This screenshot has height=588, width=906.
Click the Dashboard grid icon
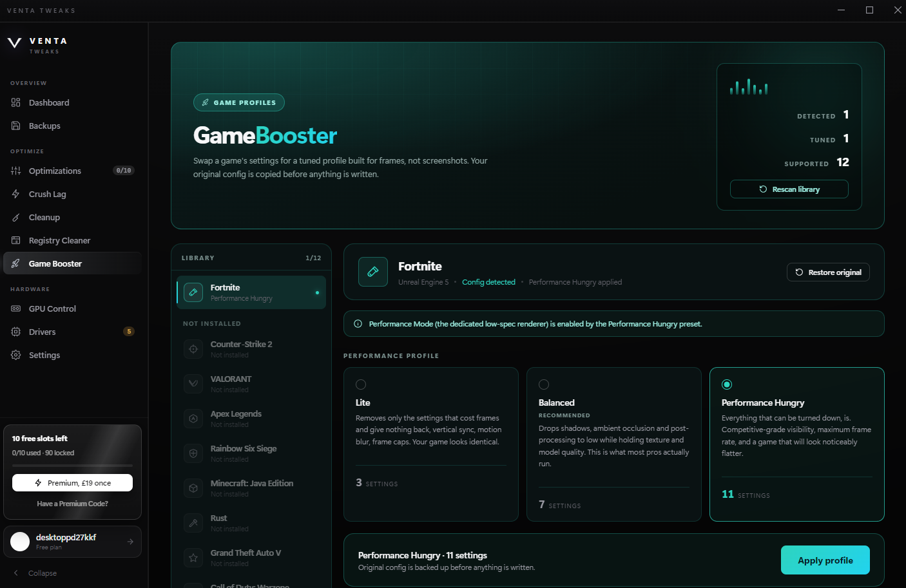point(16,102)
